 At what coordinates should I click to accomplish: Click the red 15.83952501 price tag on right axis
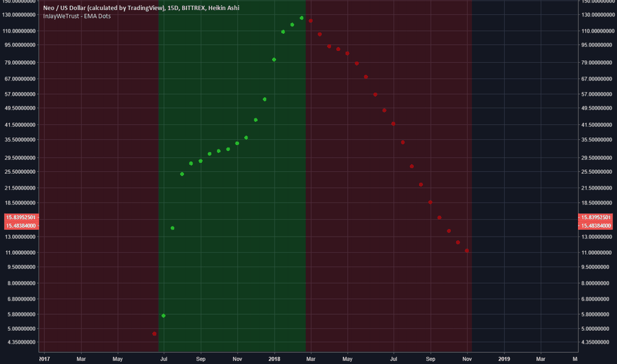point(595,217)
